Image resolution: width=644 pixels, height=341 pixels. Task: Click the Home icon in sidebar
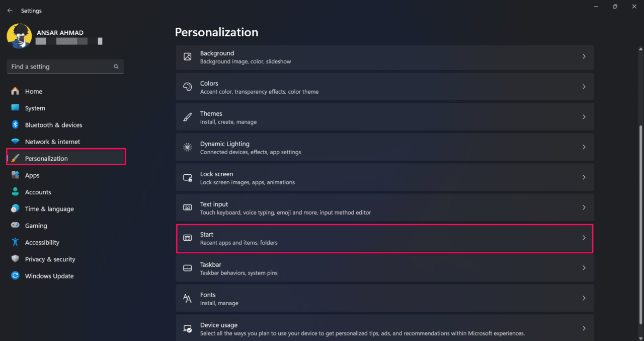point(15,91)
